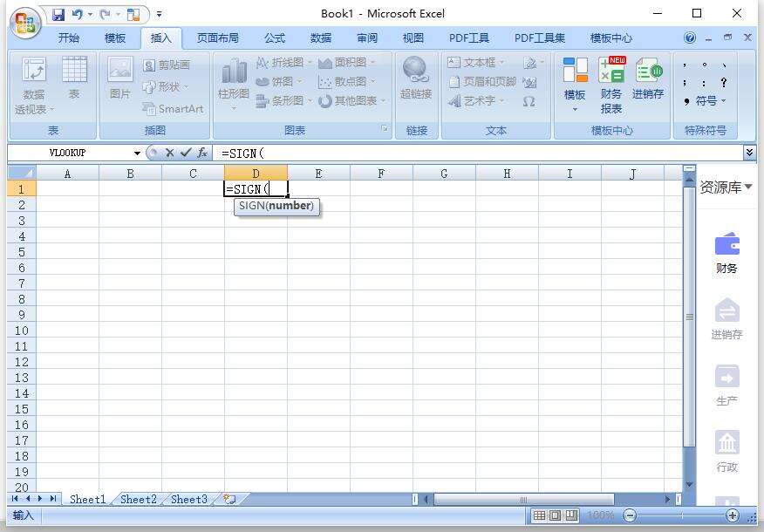Click the Redo icon
The width and height of the screenshot is (764, 532).
pyautogui.click(x=105, y=15)
